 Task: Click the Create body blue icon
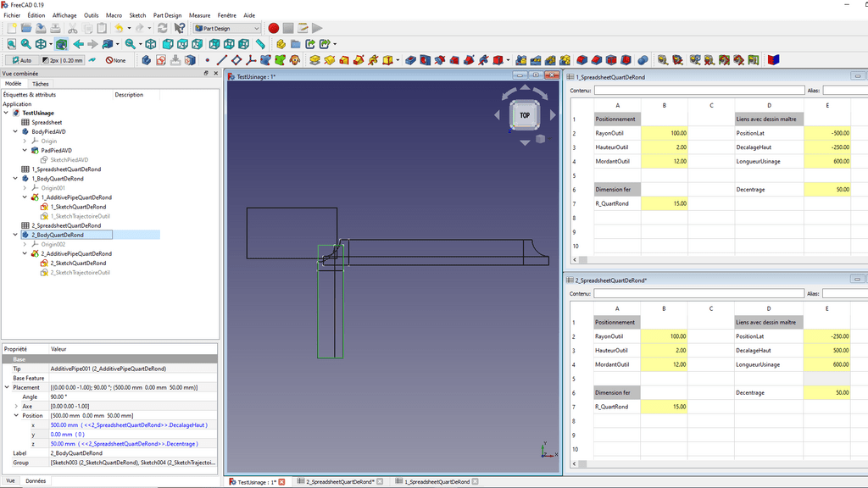tap(146, 60)
